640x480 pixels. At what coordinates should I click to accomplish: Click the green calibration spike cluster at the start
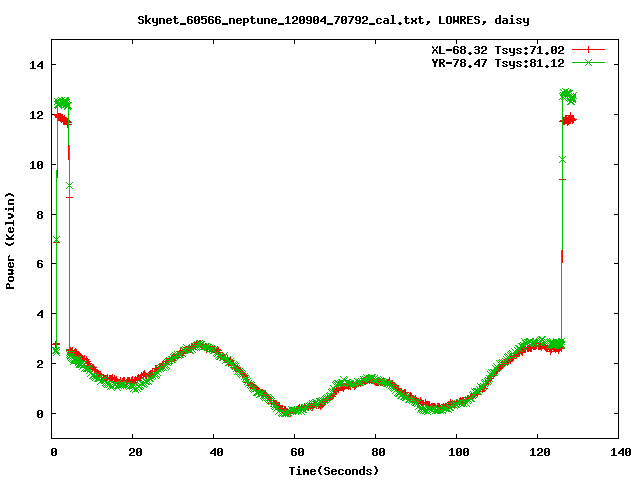pos(63,103)
